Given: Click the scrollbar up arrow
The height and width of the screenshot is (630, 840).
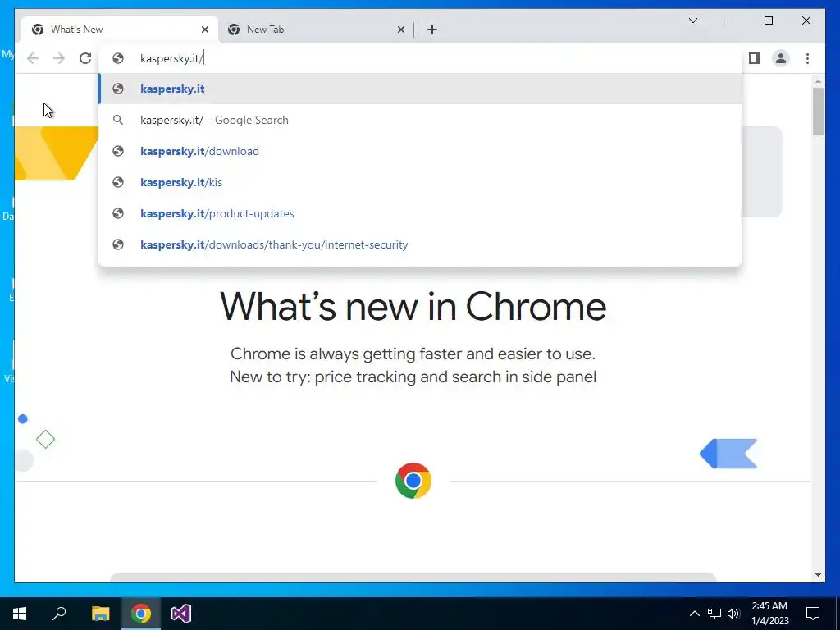Looking at the screenshot, I should pyautogui.click(x=818, y=81).
